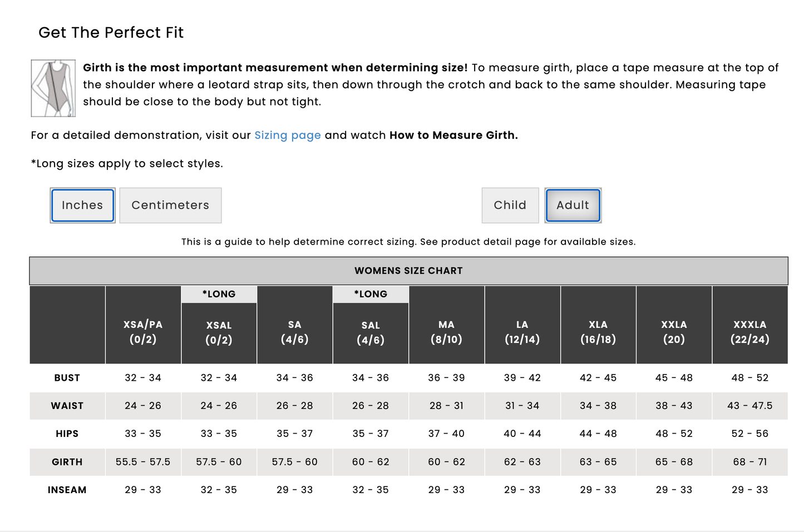Image resolution: width=804 pixels, height=532 pixels.
Task: Click the XXXLA (22/24) column header
Action: point(749,332)
